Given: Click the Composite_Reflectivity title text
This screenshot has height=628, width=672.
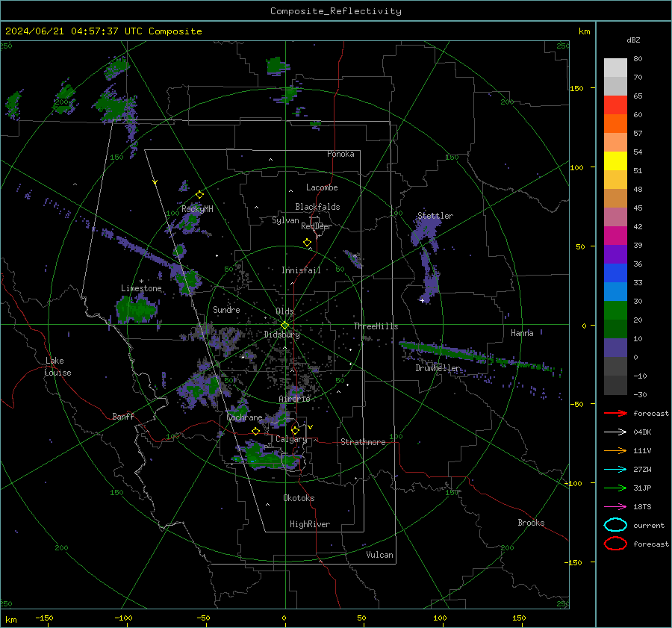Looking at the screenshot, I should (x=335, y=11).
